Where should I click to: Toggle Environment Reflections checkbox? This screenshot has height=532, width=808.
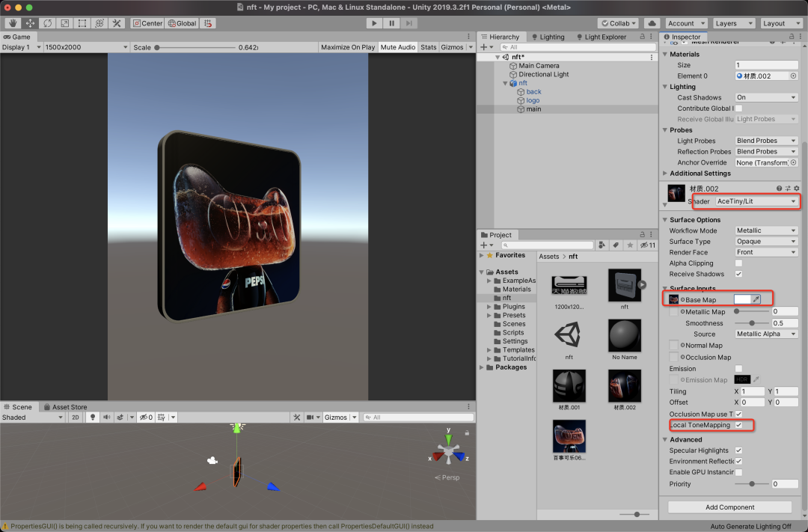coord(739,462)
